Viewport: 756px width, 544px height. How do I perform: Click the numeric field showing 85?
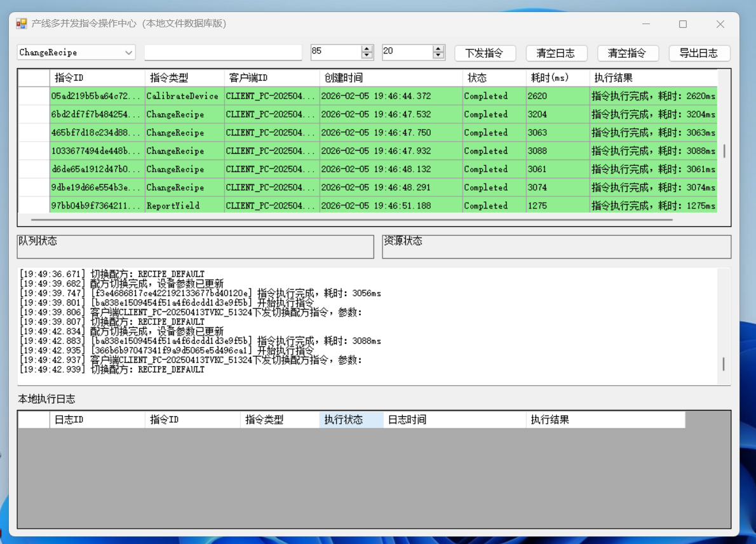[x=337, y=52]
